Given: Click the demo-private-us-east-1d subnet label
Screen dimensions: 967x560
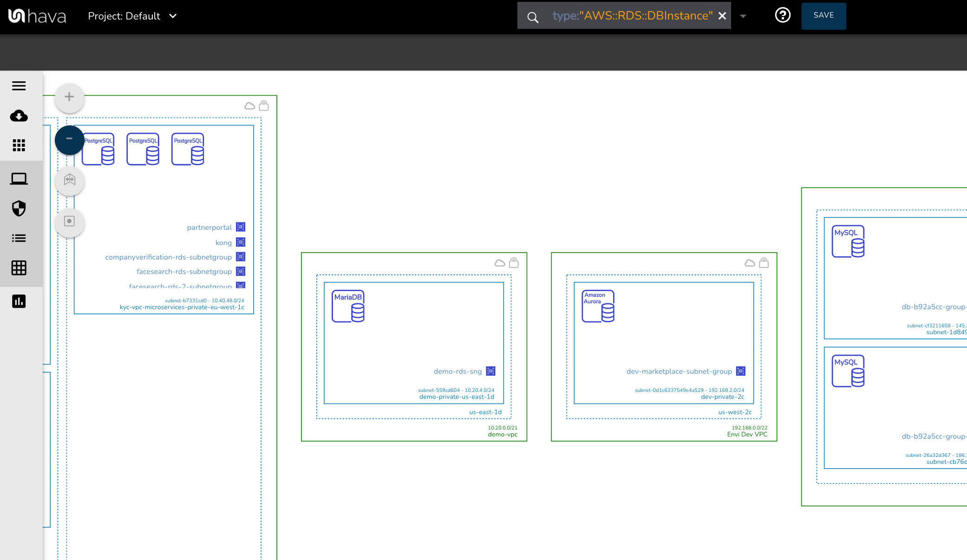Looking at the screenshot, I should (x=457, y=397).
